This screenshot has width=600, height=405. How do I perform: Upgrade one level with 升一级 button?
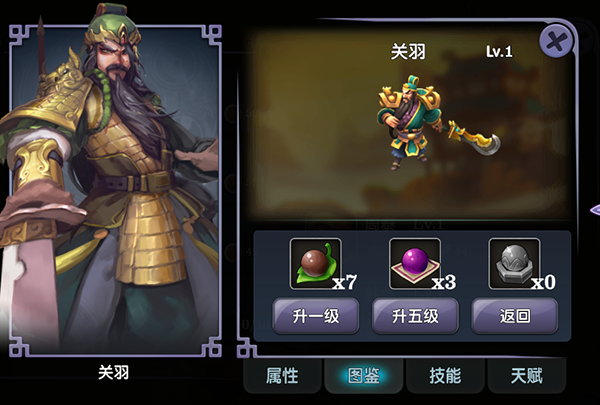tap(316, 316)
